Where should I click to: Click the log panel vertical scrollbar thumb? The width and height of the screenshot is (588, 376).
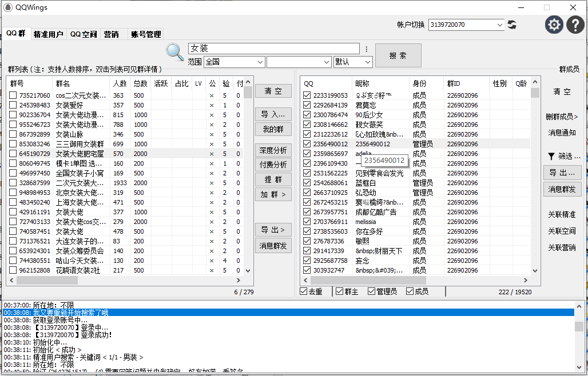(x=579, y=326)
